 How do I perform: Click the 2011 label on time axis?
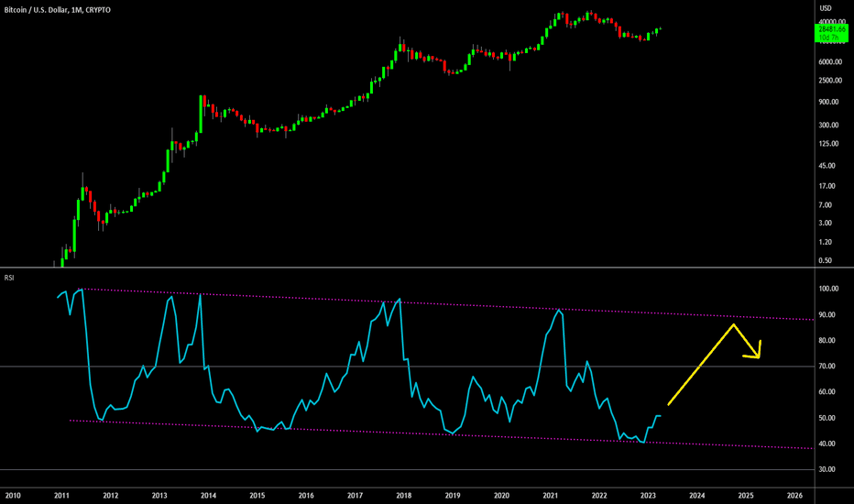point(61,496)
